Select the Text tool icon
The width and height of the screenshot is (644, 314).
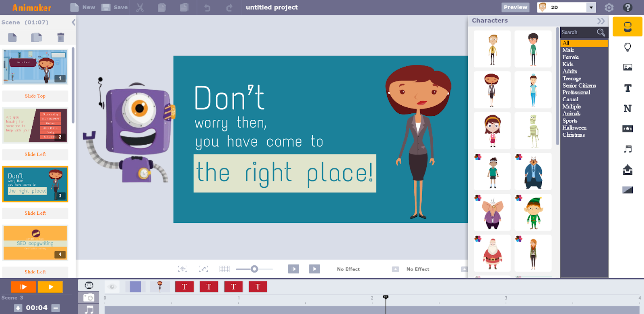[627, 88]
